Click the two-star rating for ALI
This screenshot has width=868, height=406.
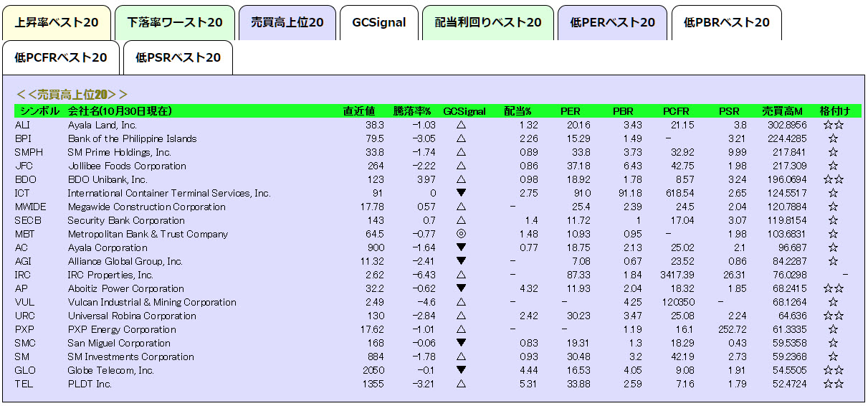tap(834, 125)
